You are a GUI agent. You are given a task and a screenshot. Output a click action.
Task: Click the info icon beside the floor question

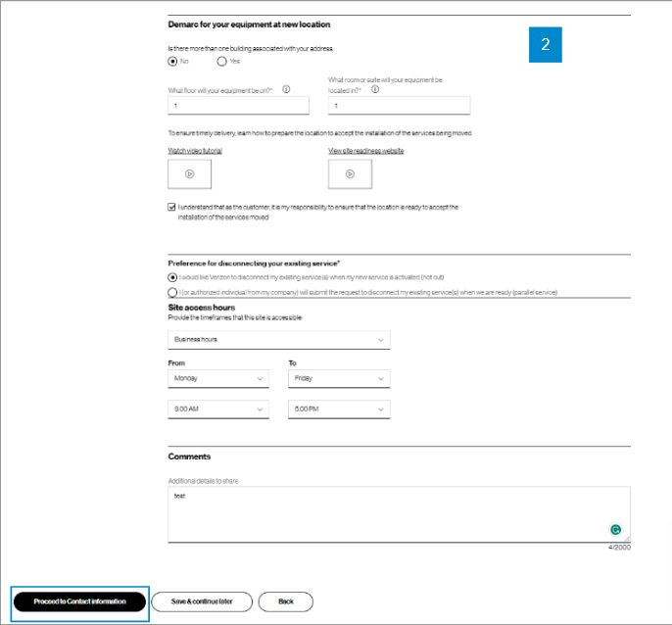point(286,89)
